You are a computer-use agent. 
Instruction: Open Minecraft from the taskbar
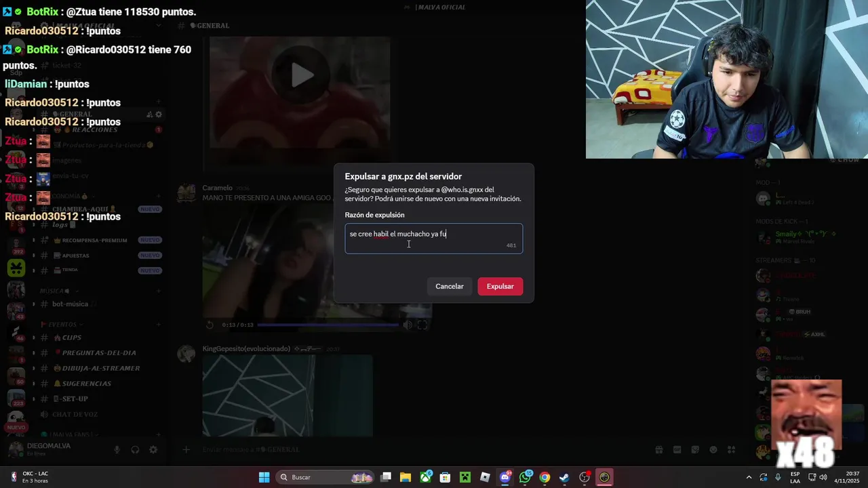pyautogui.click(x=465, y=477)
